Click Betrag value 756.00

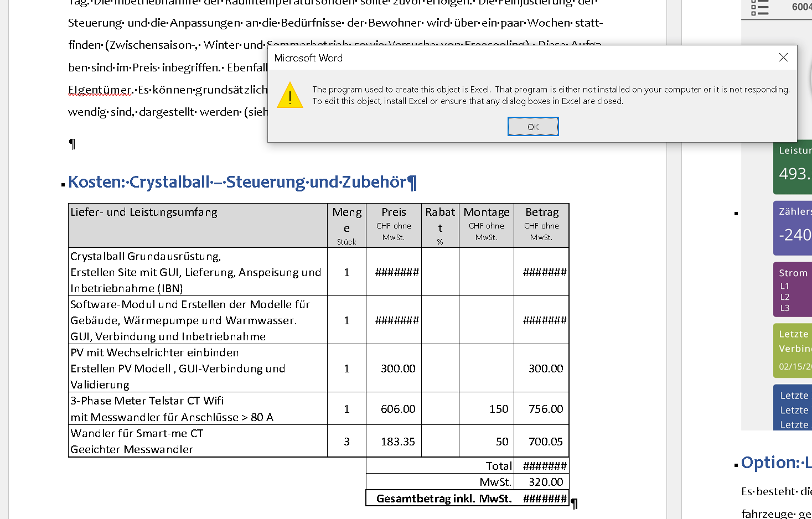pos(546,409)
